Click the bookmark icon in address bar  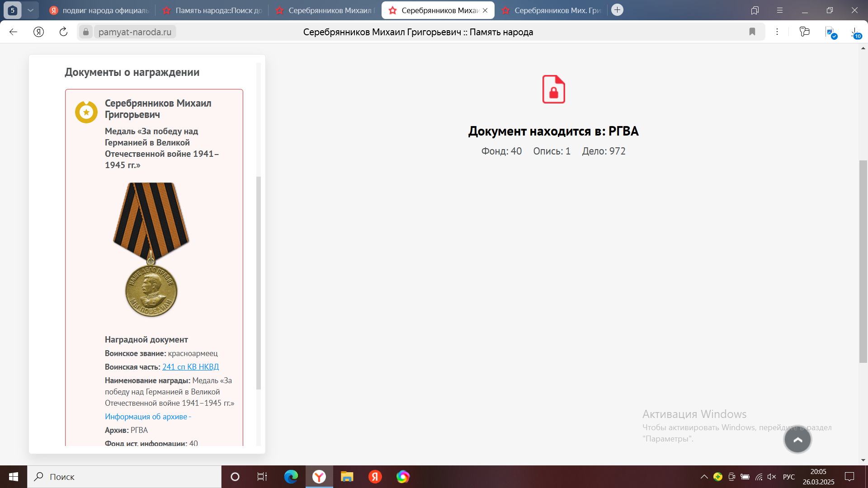pos(752,32)
